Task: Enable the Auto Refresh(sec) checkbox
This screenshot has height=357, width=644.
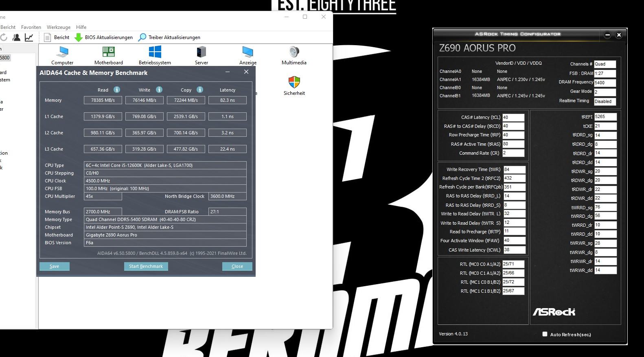Action: click(x=545, y=334)
